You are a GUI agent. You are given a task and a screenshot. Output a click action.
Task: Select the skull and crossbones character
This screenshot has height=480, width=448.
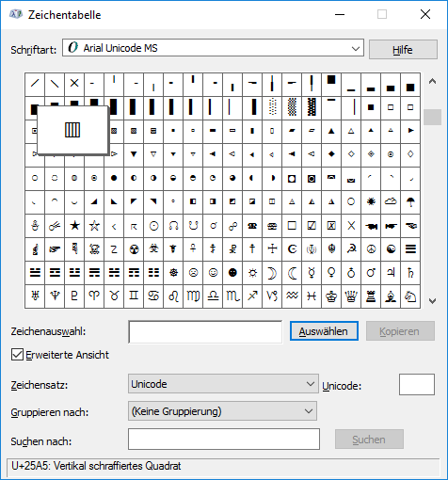click(x=94, y=249)
